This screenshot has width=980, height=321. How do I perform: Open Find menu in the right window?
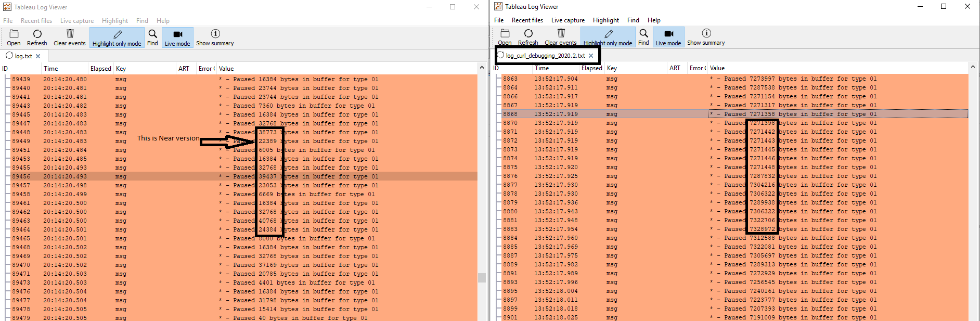[x=633, y=20]
